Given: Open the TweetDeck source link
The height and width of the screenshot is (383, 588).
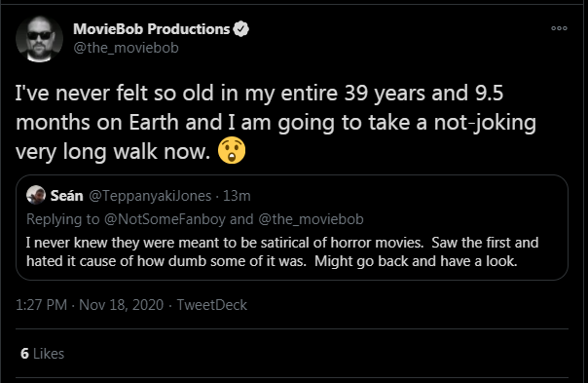Looking at the screenshot, I should coord(212,305).
